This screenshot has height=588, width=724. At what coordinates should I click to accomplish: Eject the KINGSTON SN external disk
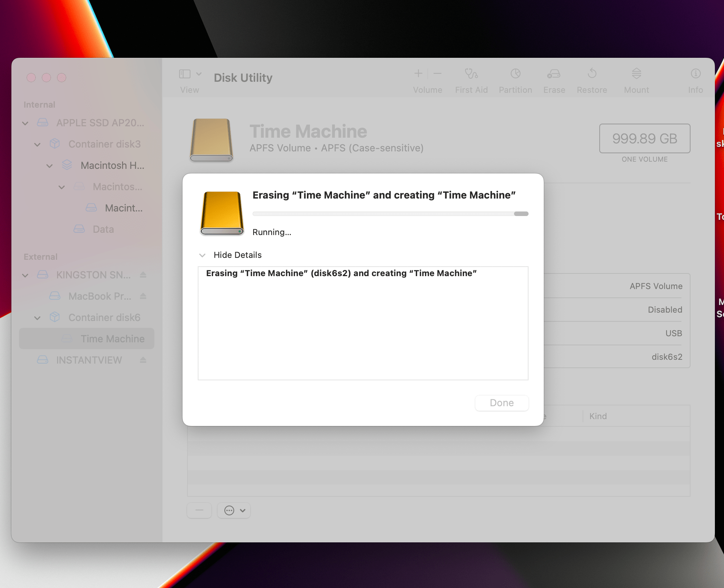point(143,275)
